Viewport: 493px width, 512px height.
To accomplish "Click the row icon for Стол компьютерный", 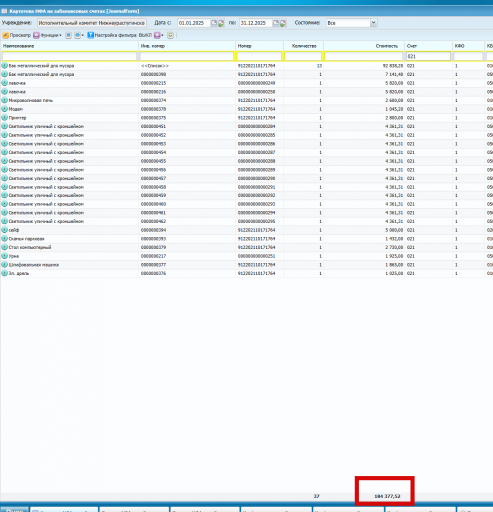I will [x=5, y=247].
